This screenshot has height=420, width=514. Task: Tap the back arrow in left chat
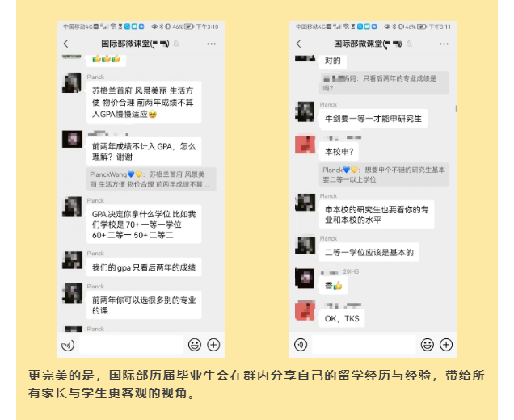tap(66, 44)
